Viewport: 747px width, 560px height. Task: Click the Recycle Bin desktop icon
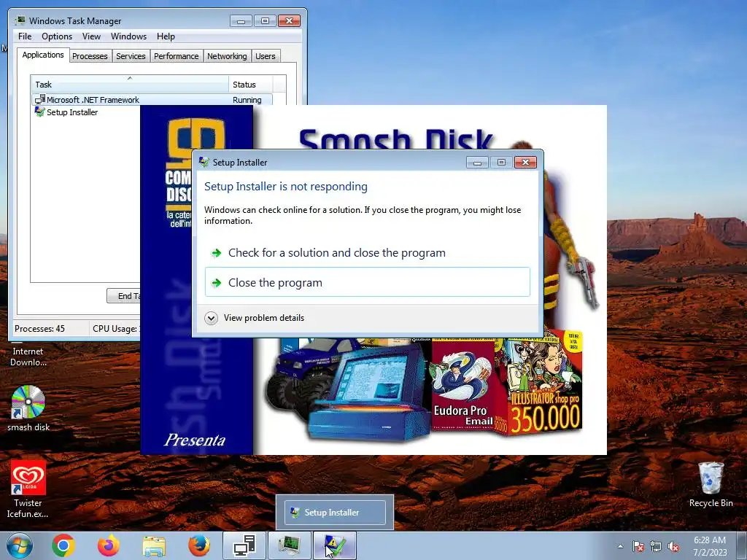click(x=711, y=485)
